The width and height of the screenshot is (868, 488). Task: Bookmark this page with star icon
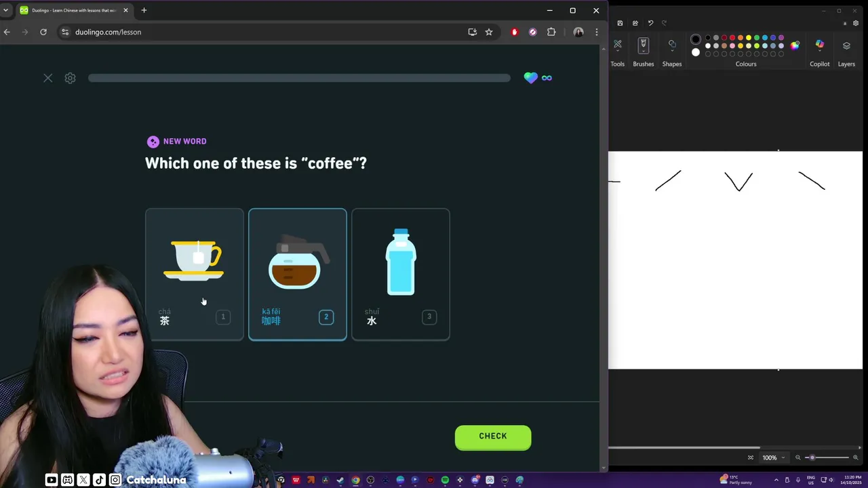489,32
